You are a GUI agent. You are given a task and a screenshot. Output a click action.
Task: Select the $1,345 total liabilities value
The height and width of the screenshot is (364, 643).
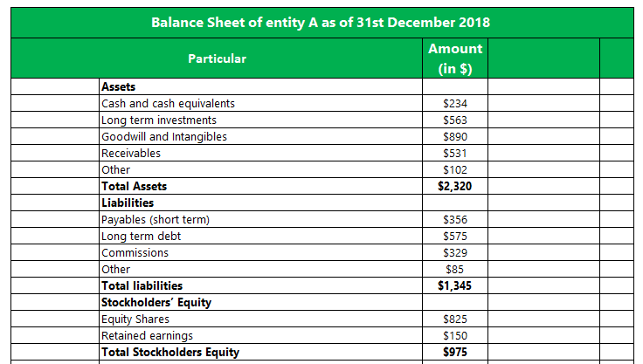(454, 286)
